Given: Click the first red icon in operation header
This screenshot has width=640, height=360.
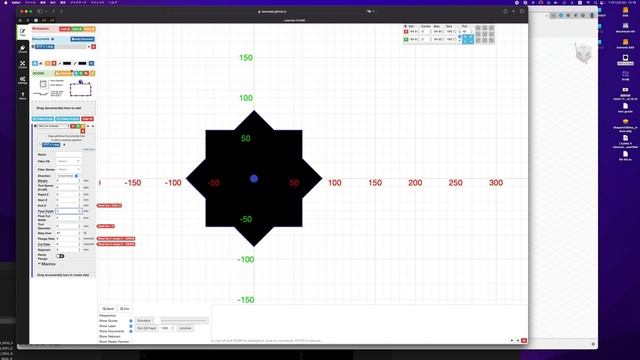Looking at the screenshot, I should click(x=73, y=126).
